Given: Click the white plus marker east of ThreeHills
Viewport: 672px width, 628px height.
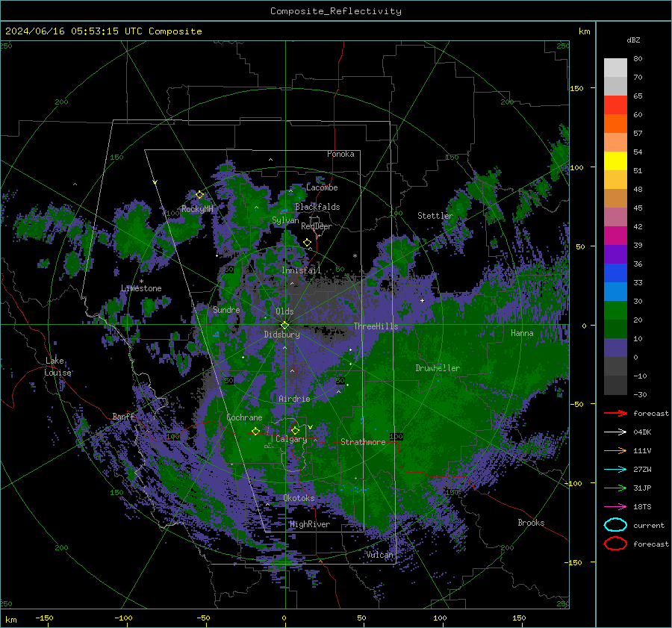Looking at the screenshot, I should click(x=422, y=300).
